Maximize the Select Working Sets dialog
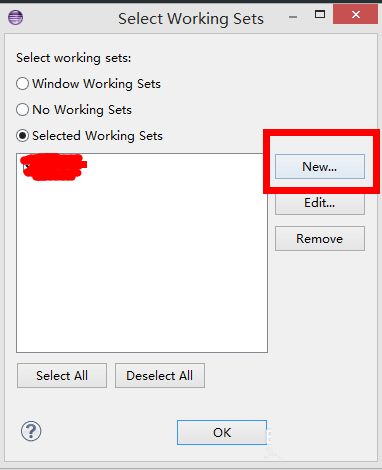Image resolution: width=382 pixels, height=470 pixels. [x=320, y=14]
